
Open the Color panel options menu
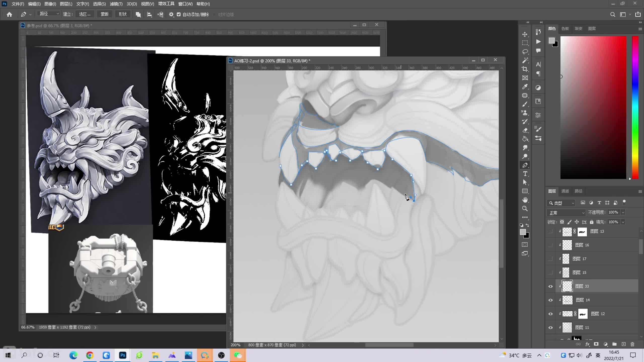[640, 29]
